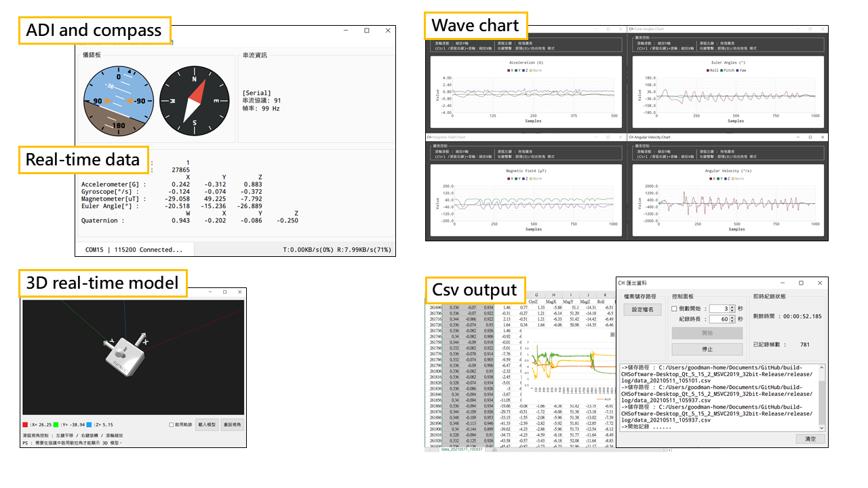
Task: Maximize the 匯出資料 export window
Action: click(x=801, y=283)
